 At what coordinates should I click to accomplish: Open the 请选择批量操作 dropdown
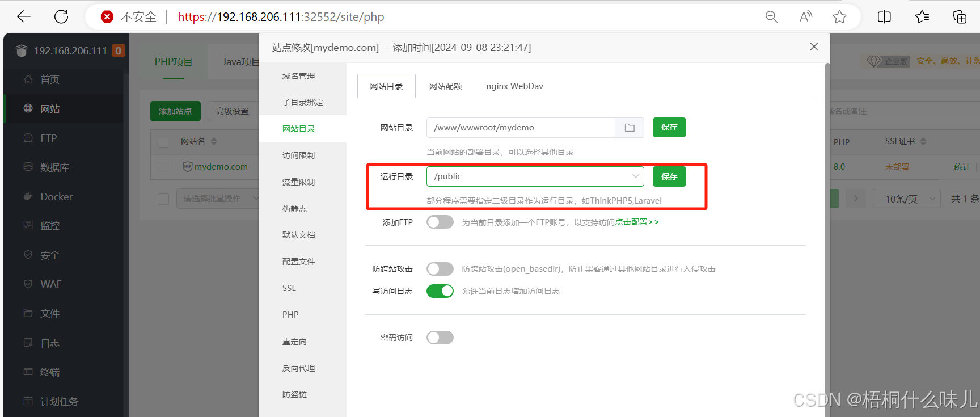[x=218, y=199]
